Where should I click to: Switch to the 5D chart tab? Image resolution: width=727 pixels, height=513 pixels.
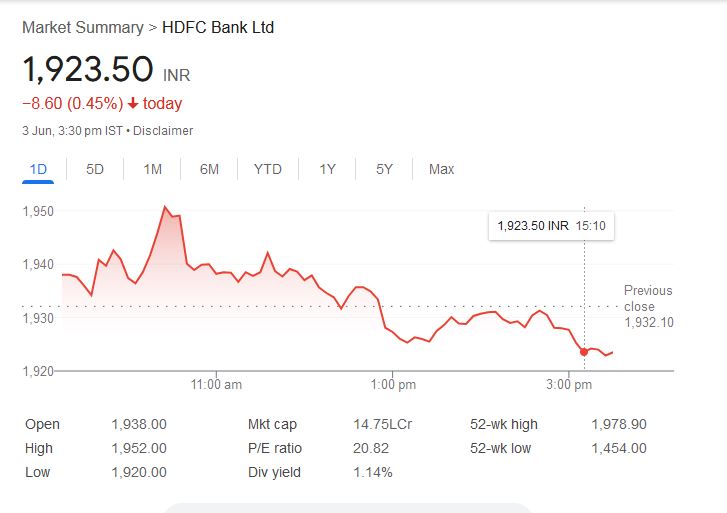pos(95,169)
